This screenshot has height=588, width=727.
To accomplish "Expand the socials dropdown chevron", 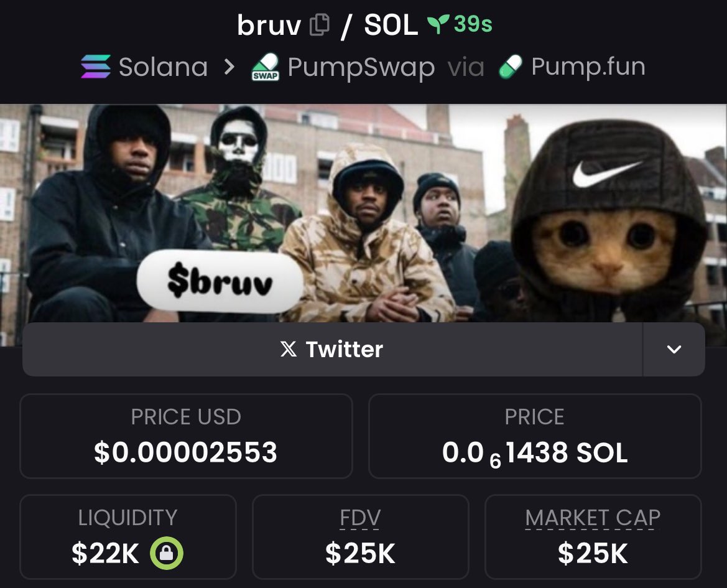I will [x=674, y=349].
